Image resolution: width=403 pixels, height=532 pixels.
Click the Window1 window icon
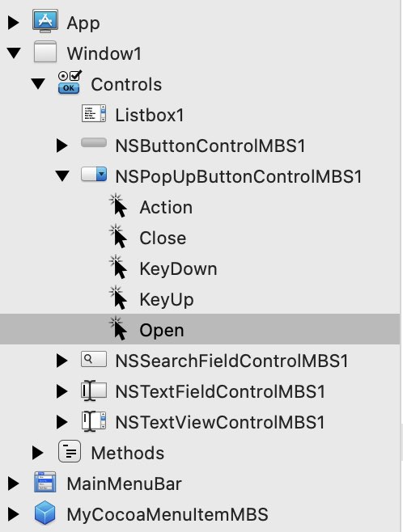(x=45, y=53)
